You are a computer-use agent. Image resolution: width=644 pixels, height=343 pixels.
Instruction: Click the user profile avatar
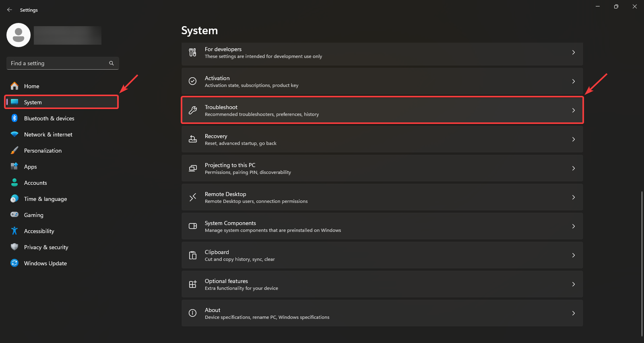[x=19, y=35]
